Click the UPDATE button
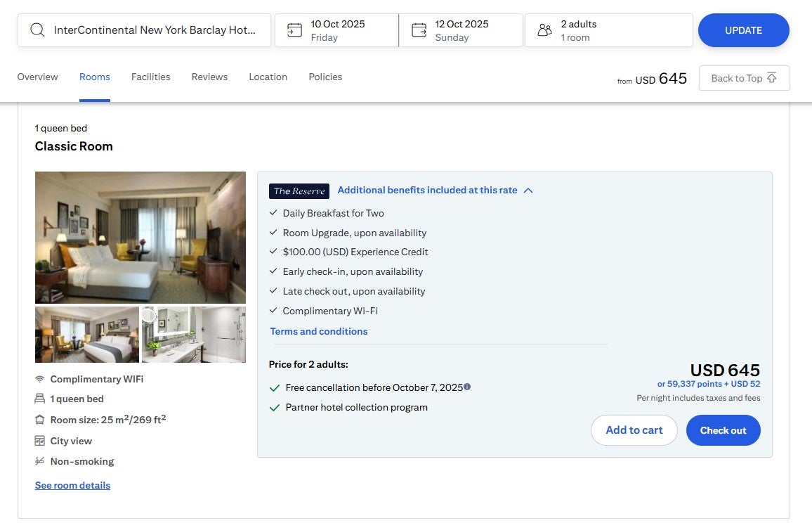This screenshot has width=812, height=528. (x=744, y=30)
